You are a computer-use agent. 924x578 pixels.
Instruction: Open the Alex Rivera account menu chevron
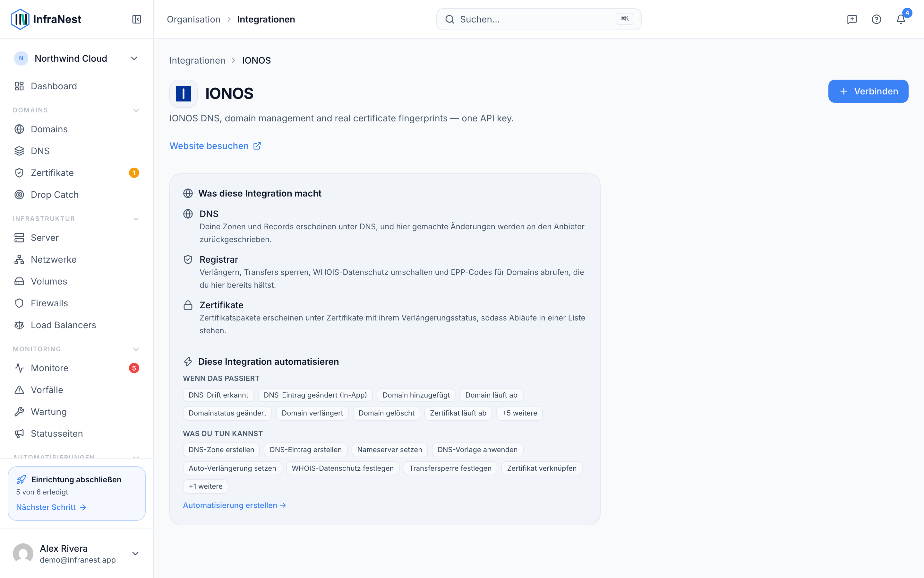(135, 554)
